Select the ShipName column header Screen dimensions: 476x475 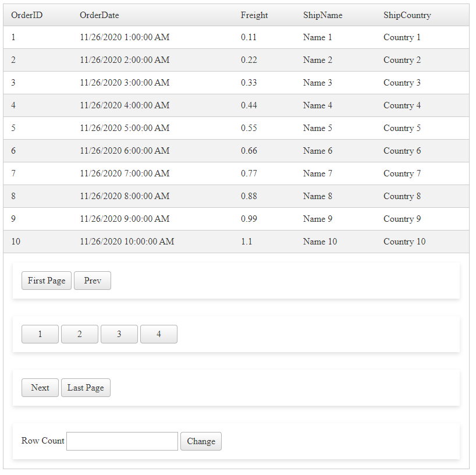[322, 15]
